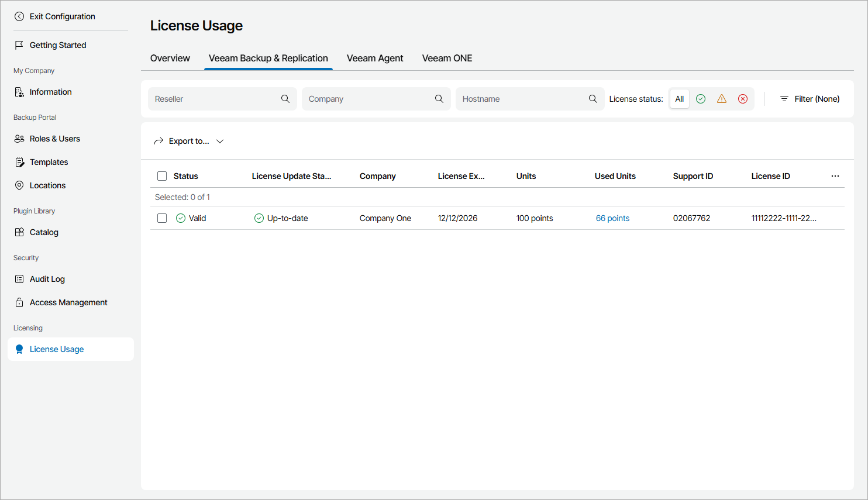
Task: Filter by valid license status (green check)
Action: [701, 99]
